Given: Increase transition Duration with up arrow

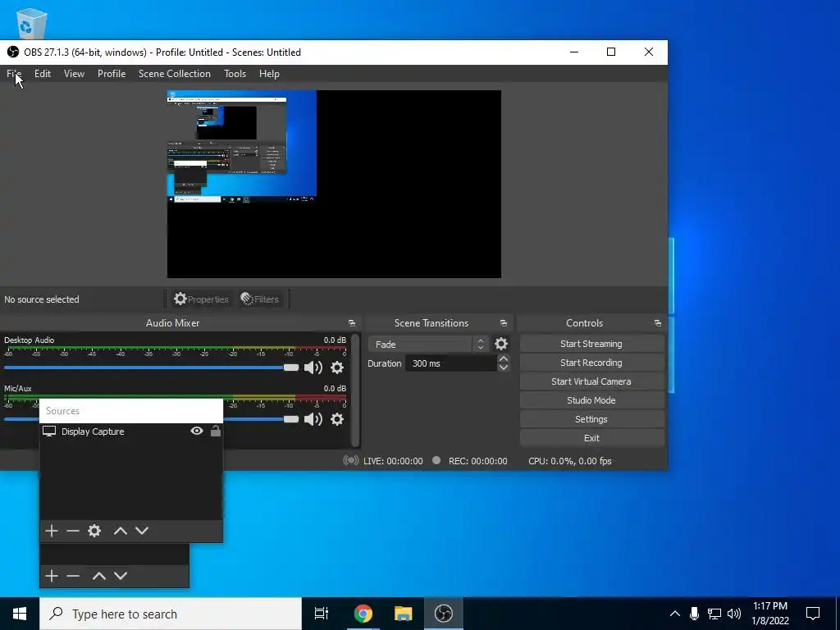Looking at the screenshot, I should (x=503, y=358).
